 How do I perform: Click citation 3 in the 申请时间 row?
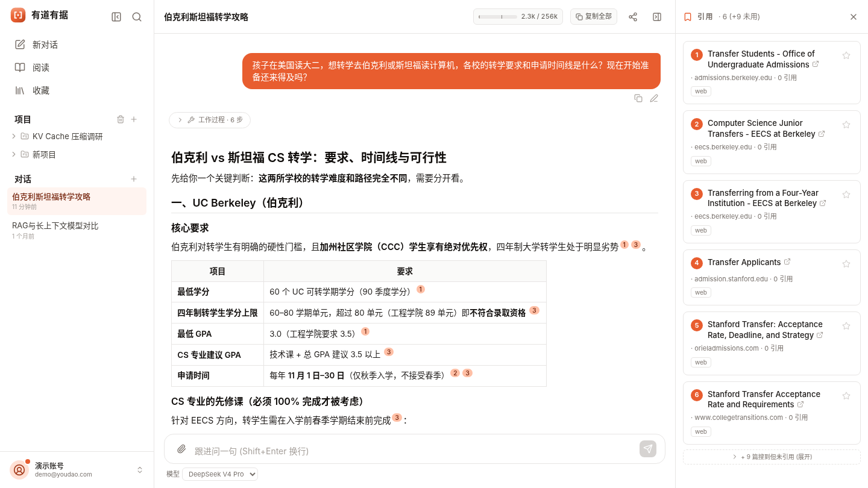point(467,373)
